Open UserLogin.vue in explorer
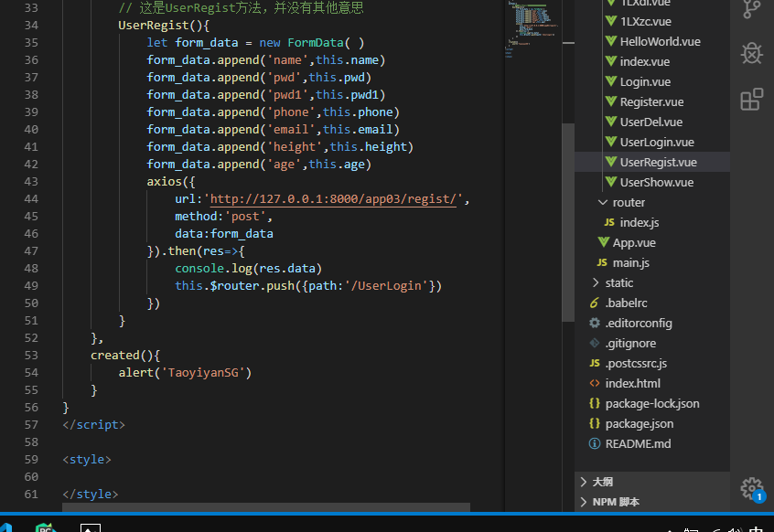The image size is (774, 532). pos(656,142)
